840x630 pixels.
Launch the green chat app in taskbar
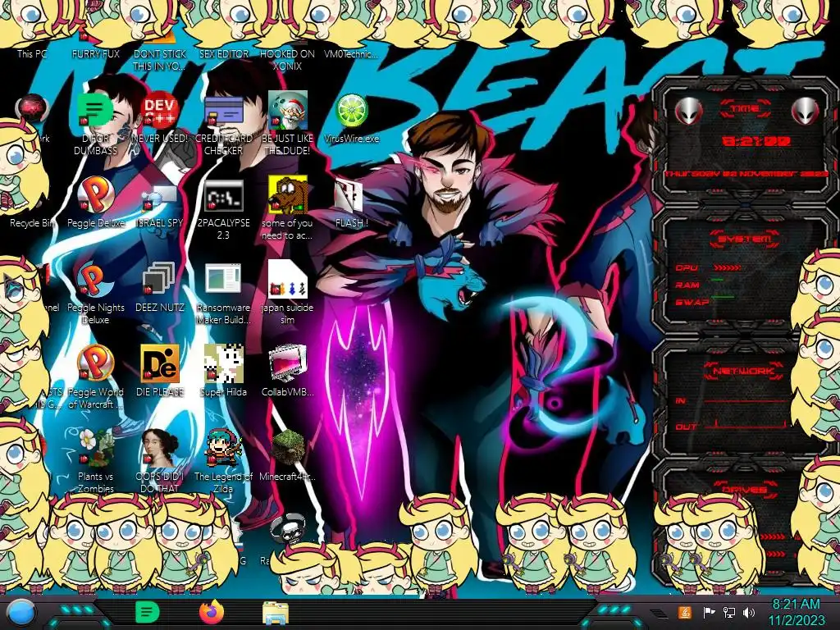(147, 612)
